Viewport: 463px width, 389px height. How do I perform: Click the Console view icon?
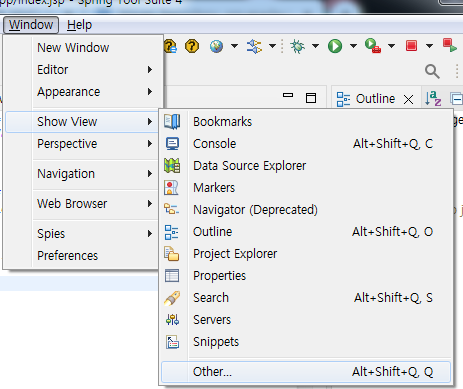pos(172,144)
